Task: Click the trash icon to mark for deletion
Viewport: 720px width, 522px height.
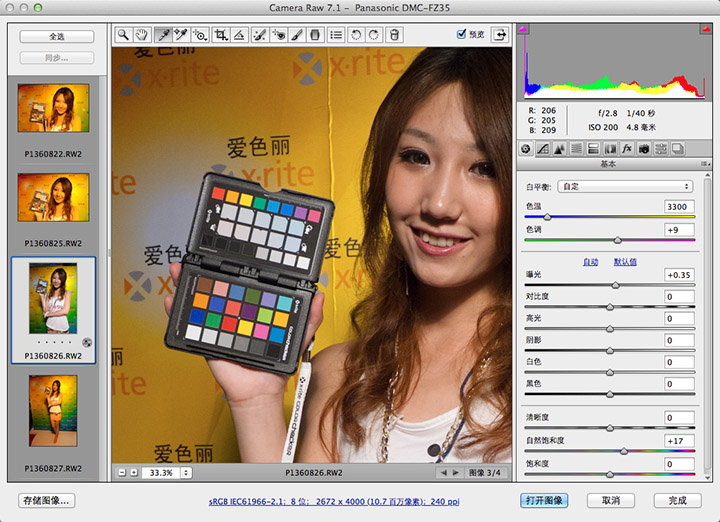Action: click(x=395, y=35)
